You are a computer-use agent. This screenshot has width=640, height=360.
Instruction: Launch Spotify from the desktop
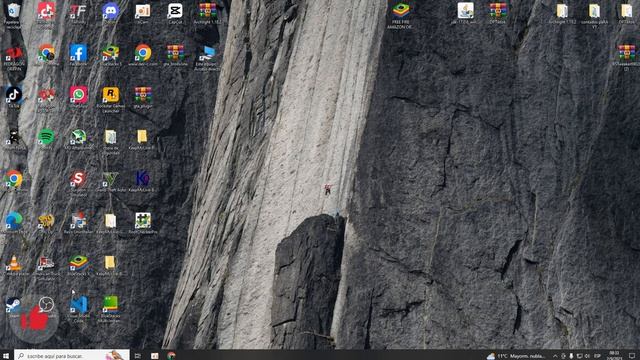(x=46, y=139)
